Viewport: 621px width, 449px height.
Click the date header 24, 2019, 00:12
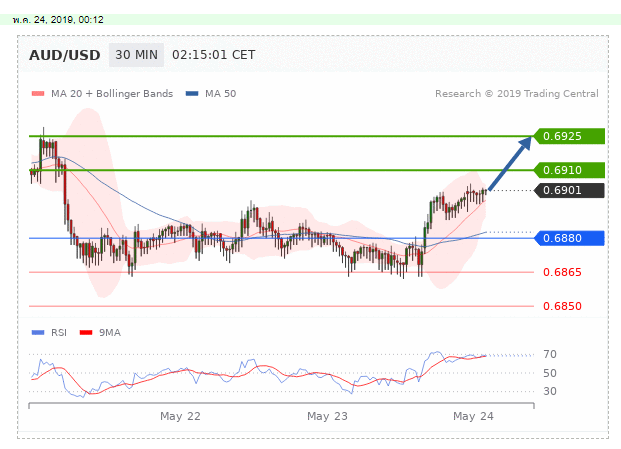click(x=58, y=20)
